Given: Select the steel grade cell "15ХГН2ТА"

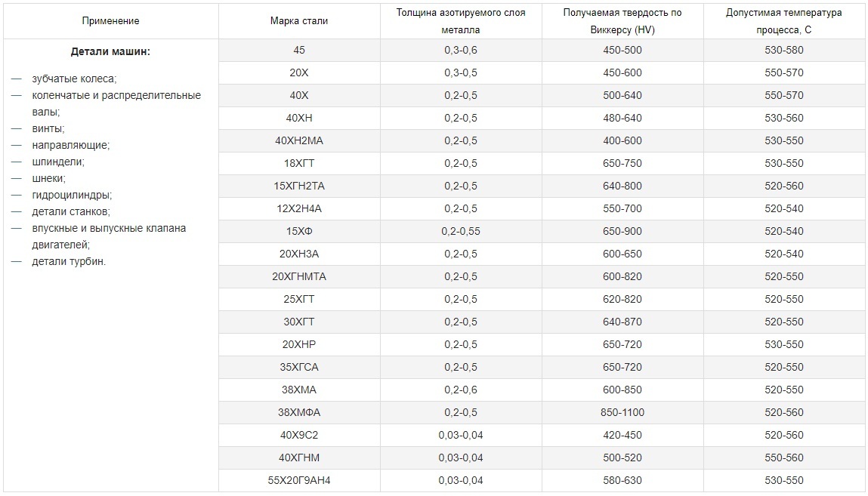Looking at the screenshot, I should (299, 186).
